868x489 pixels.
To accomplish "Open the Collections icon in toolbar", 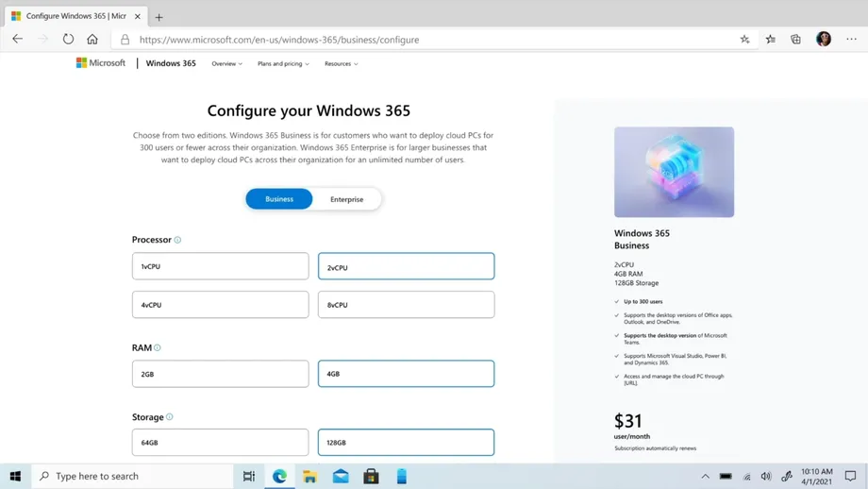I will pyautogui.click(x=795, y=40).
